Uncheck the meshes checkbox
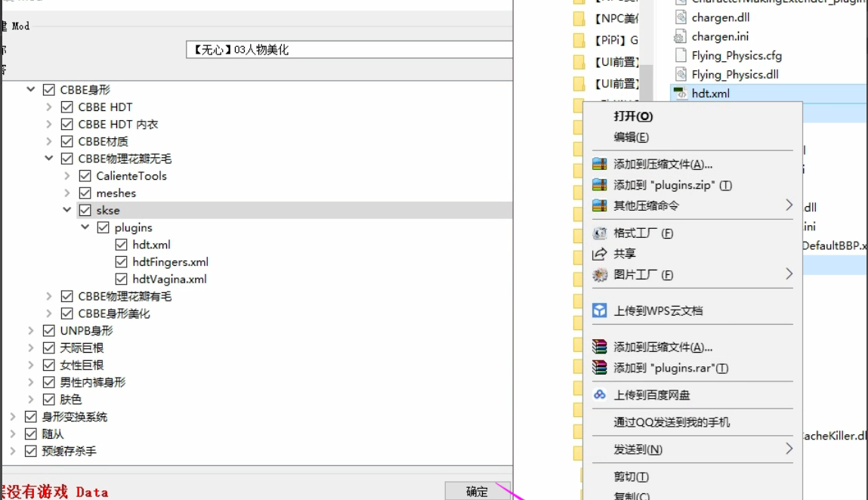The image size is (868, 500). 85,193
